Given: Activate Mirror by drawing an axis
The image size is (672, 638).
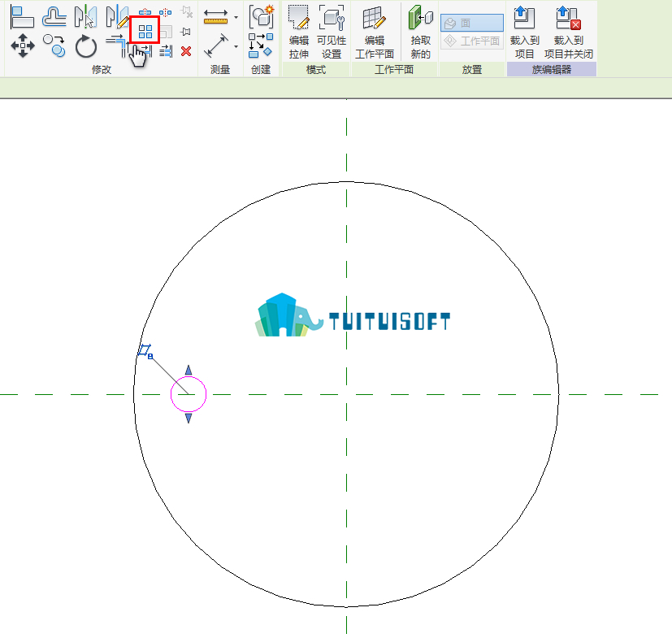Looking at the screenshot, I should [117, 17].
